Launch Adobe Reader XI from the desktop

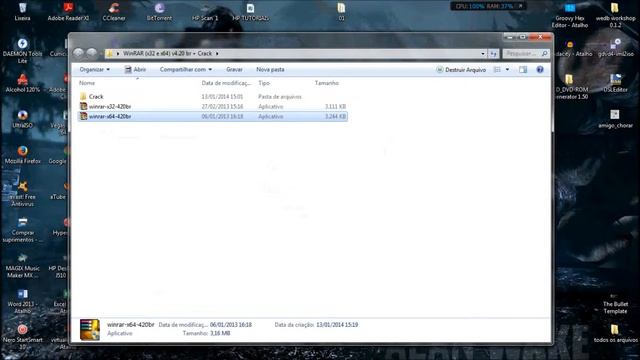(x=68, y=11)
